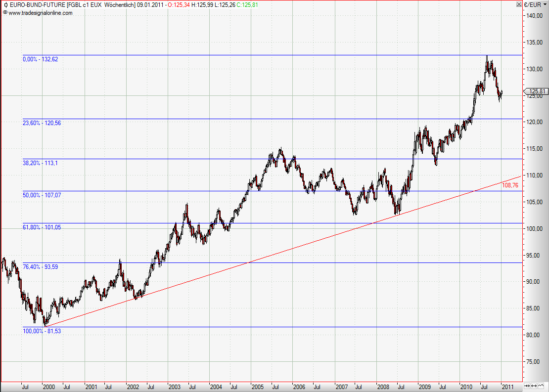549x392 pixels.
Task: Select the compress time axis icon
Action: point(527,386)
